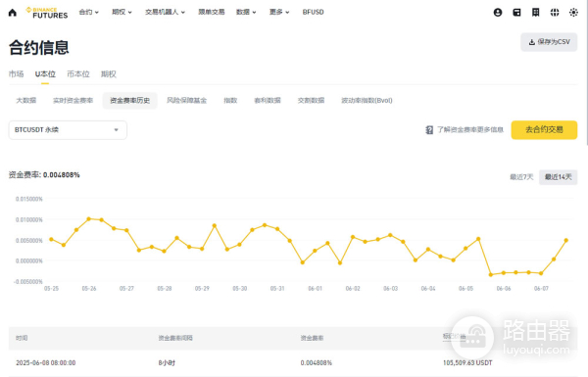Expand the 更多 menu
The width and height of the screenshot is (588, 377).
(x=279, y=12)
